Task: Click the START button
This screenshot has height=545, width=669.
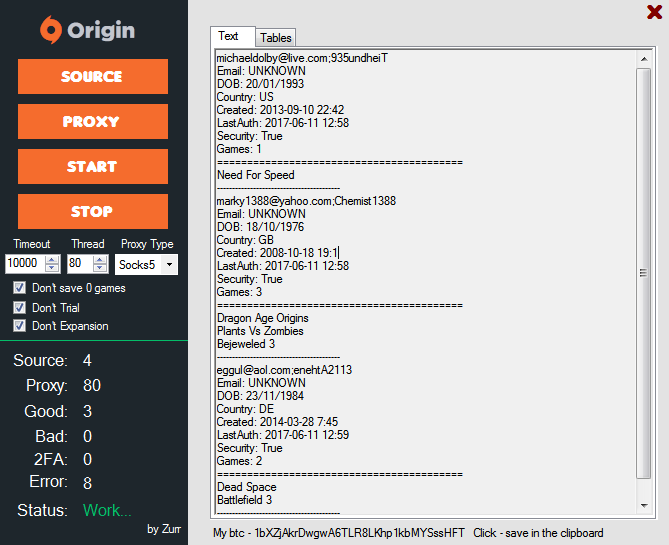Action: pos(93,166)
